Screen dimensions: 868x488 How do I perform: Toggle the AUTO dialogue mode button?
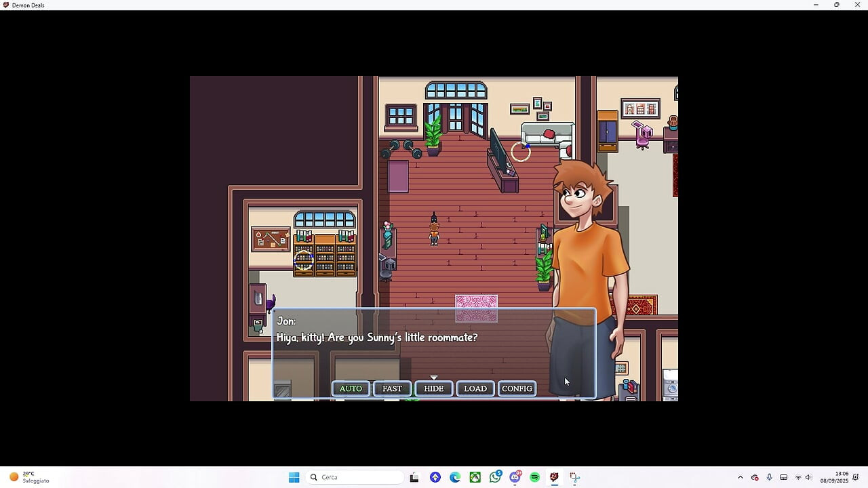point(351,388)
